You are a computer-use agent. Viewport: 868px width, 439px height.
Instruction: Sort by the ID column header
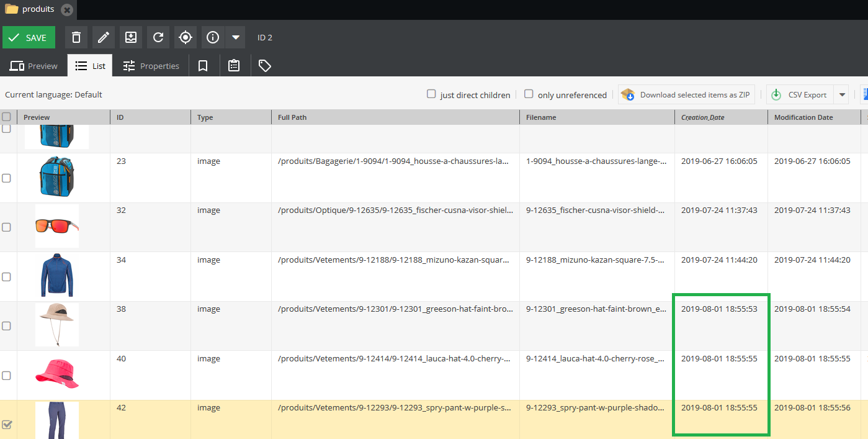click(150, 117)
